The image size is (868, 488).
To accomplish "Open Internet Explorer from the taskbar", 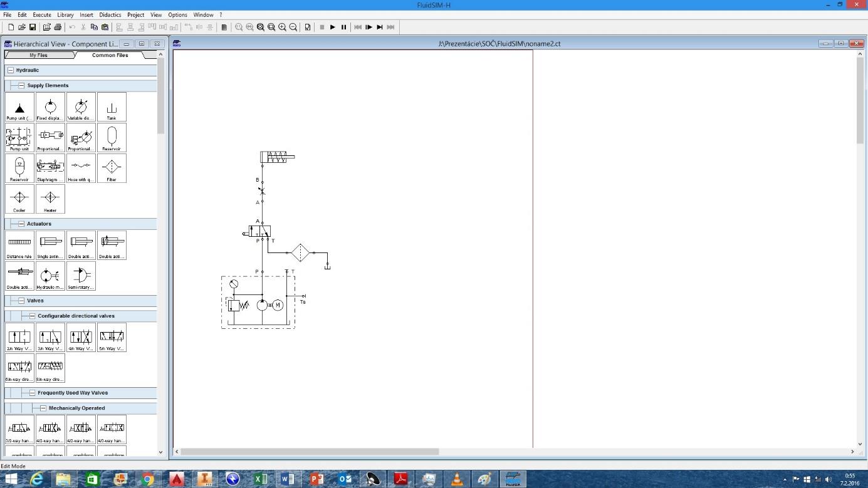I will (x=37, y=479).
